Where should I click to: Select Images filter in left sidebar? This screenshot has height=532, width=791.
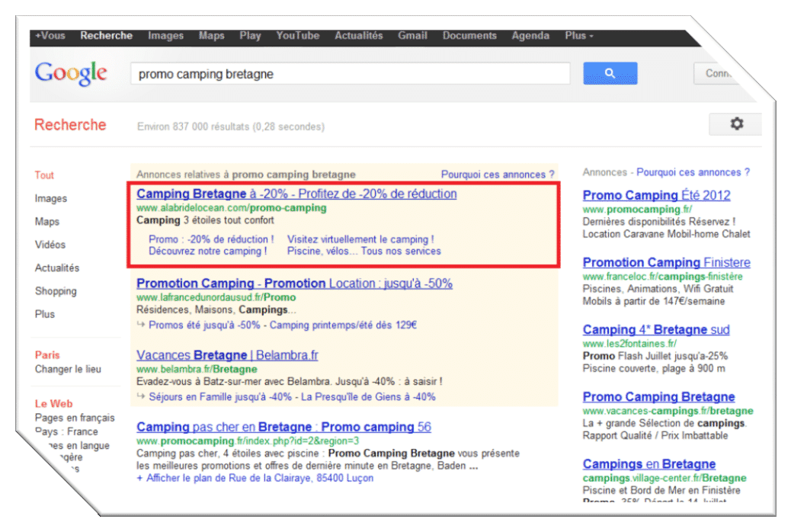point(51,198)
